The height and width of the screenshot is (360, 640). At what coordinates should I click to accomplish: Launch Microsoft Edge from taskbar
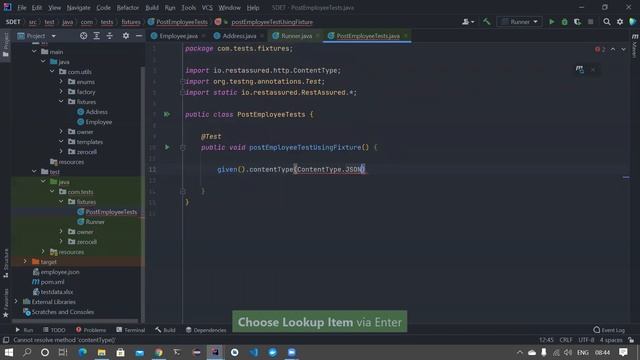[82, 352]
